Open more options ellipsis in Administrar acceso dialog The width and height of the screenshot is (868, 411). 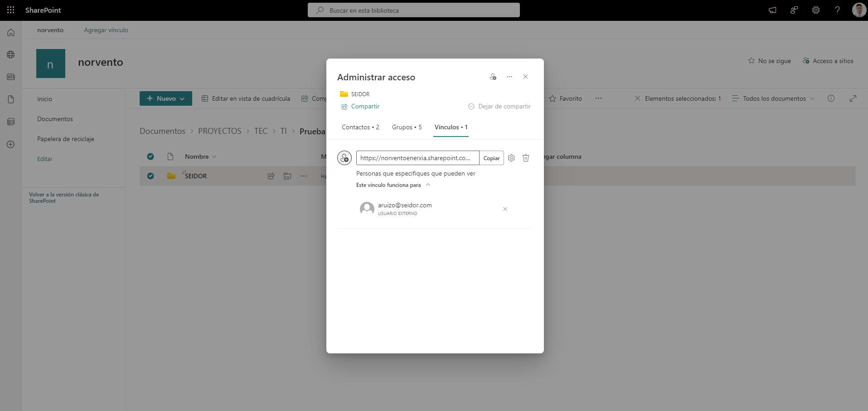click(x=509, y=77)
